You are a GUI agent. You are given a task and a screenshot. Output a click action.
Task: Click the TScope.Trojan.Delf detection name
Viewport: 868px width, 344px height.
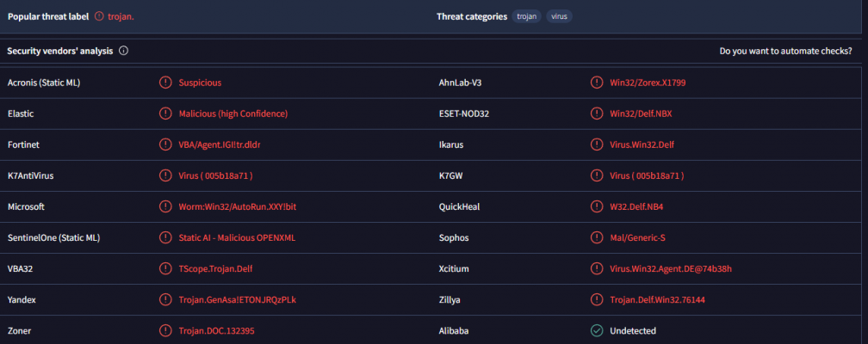coord(215,269)
